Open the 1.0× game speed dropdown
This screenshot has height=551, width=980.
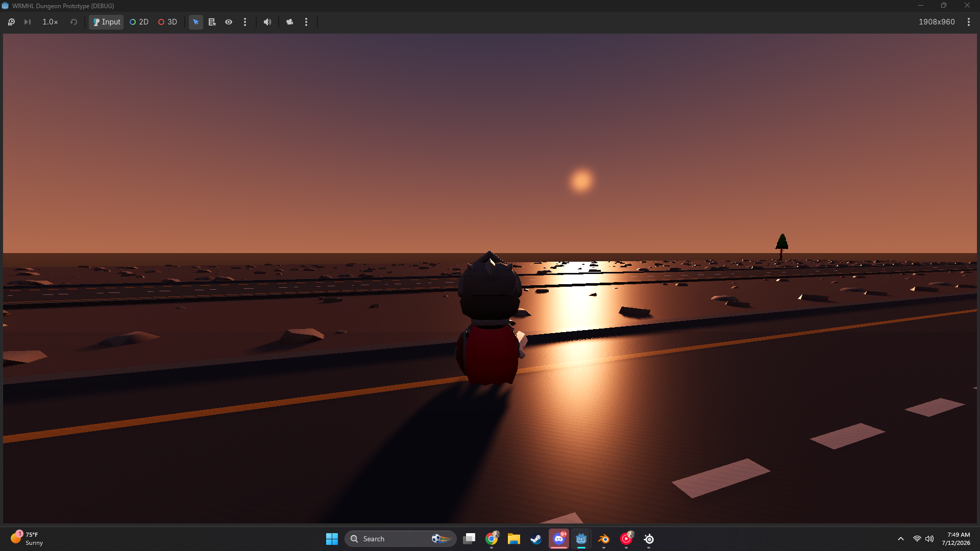(x=50, y=22)
